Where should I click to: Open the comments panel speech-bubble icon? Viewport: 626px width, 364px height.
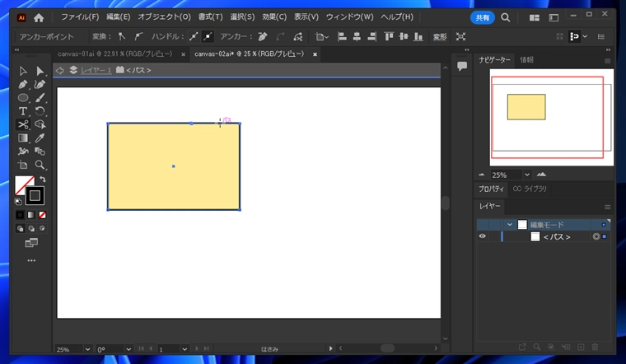point(462,66)
